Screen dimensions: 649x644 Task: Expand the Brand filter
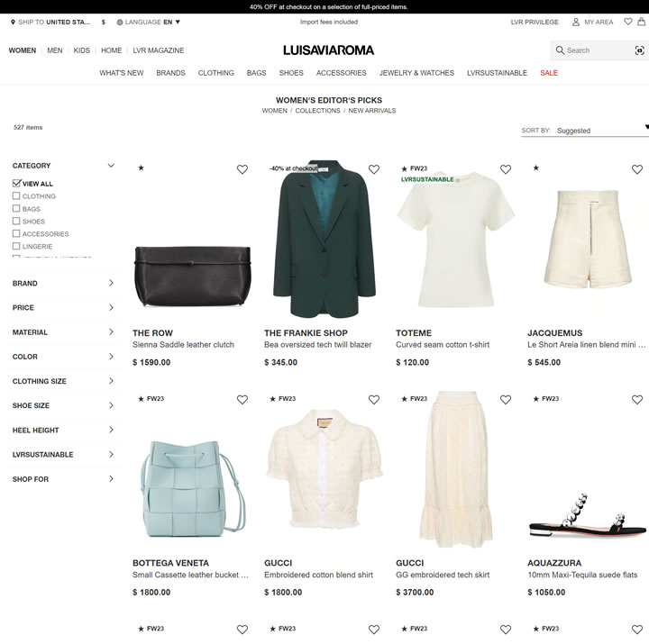click(63, 283)
